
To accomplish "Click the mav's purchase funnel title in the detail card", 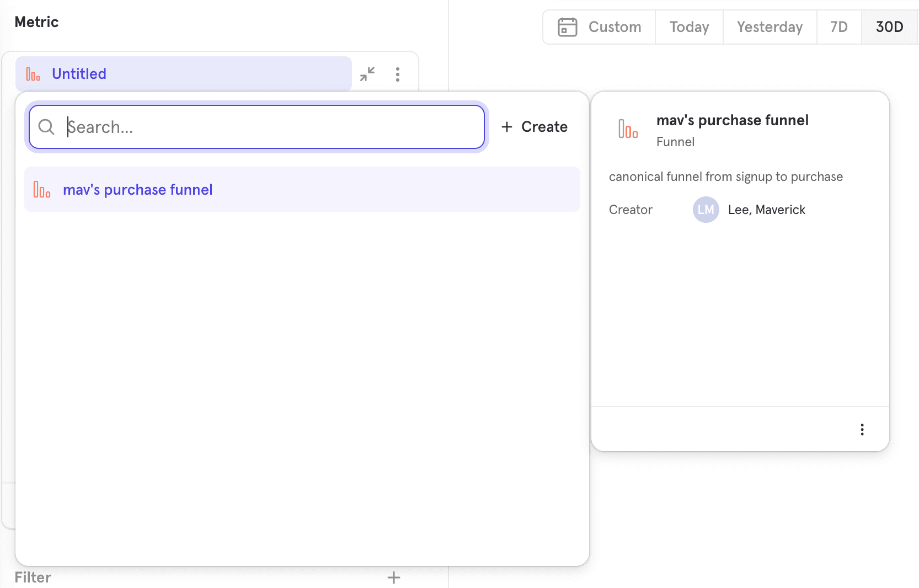I will [x=732, y=120].
